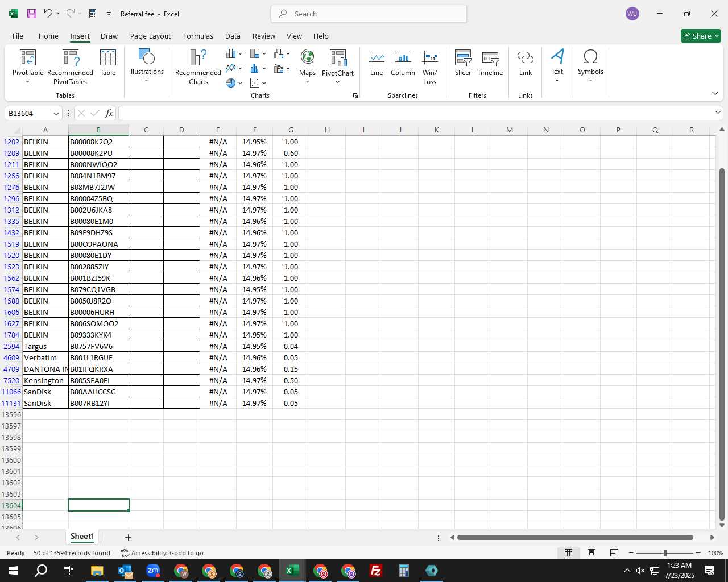Image resolution: width=728 pixels, height=582 pixels.
Task: Expand the Maps dropdown arrow
Action: (x=307, y=82)
